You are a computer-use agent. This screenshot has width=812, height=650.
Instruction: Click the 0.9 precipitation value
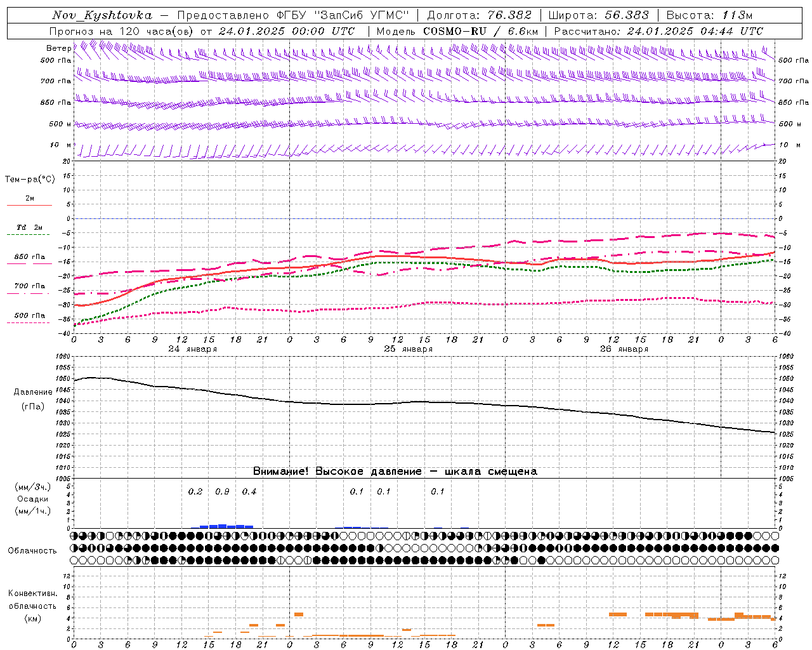pyautogui.click(x=222, y=492)
